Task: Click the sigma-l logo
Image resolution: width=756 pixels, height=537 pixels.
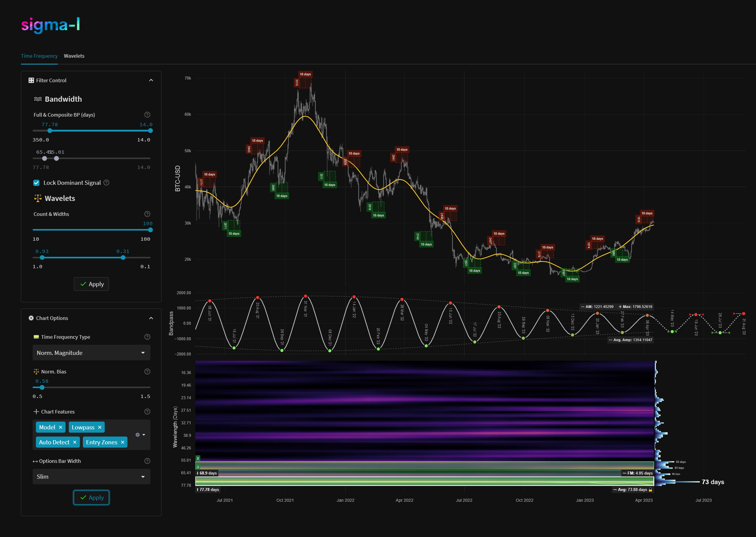Action: pos(50,25)
